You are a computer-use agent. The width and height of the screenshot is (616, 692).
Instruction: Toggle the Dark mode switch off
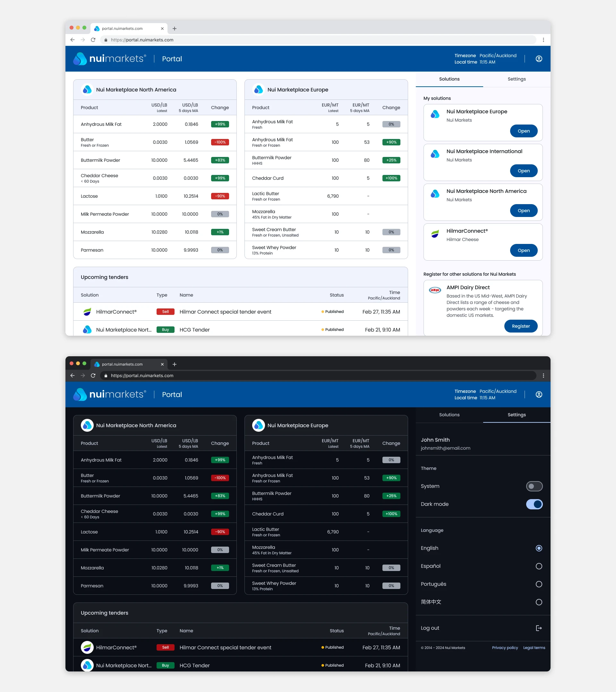(x=534, y=504)
